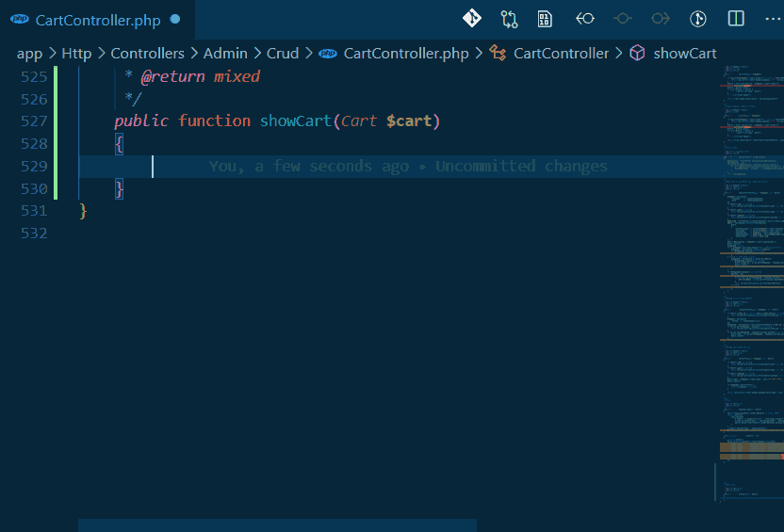This screenshot has height=532, width=784.
Task: Click the vertical scrollbar slider near minimap bottom
Action: click(x=715, y=481)
